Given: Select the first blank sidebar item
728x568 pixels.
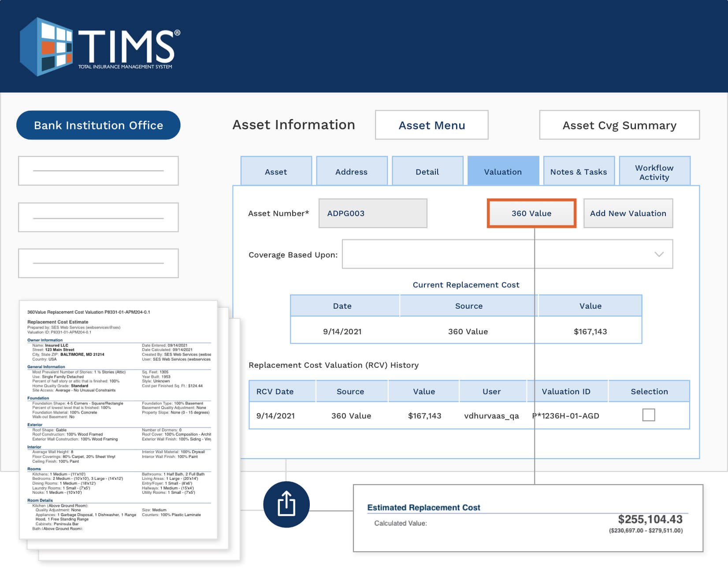Looking at the screenshot, I should click(98, 171).
